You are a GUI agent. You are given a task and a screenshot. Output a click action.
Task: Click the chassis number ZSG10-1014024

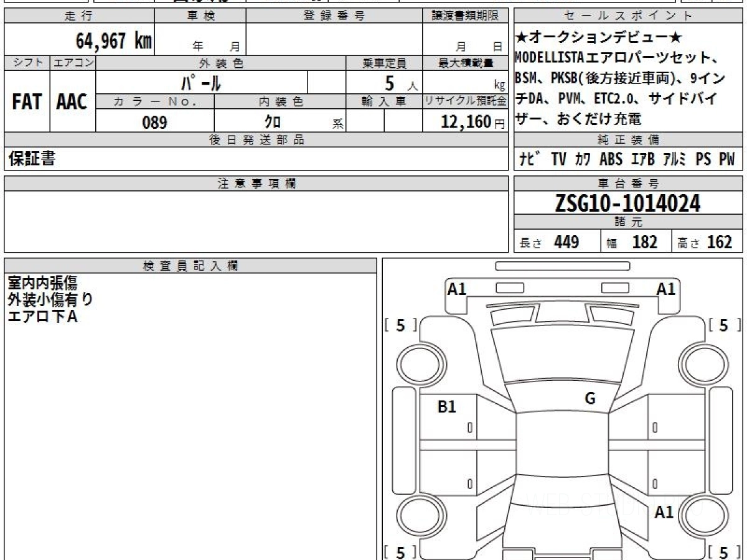click(628, 203)
